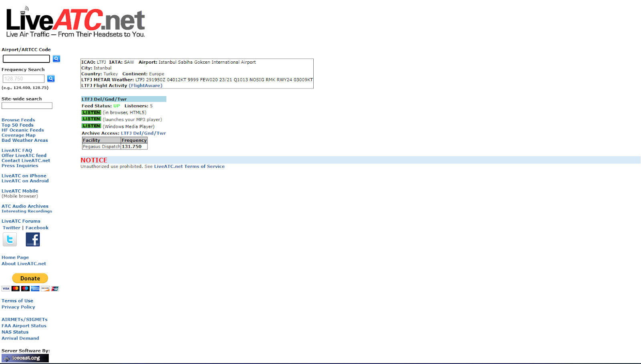Click the Donate button

click(x=30, y=278)
